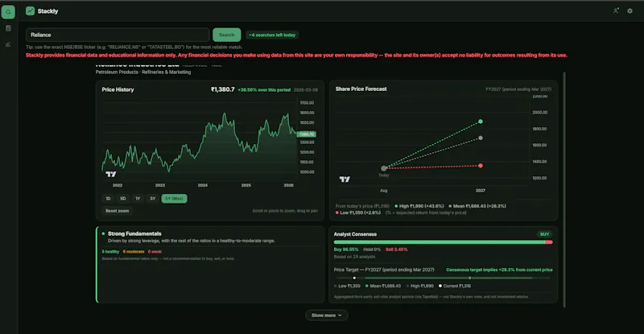
Task: Open the settings gear icon
Action: [x=630, y=11]
